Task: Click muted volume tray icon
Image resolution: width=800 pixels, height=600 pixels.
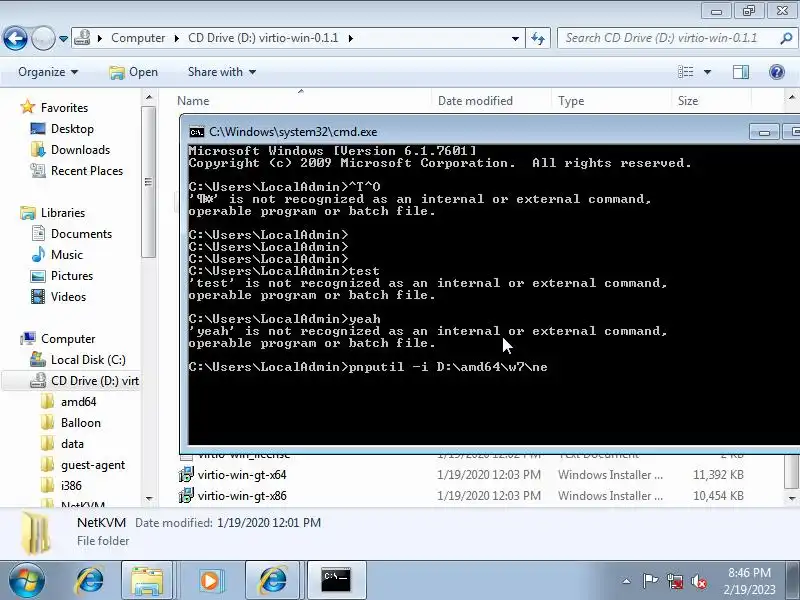Action: [x=698, y=581]
